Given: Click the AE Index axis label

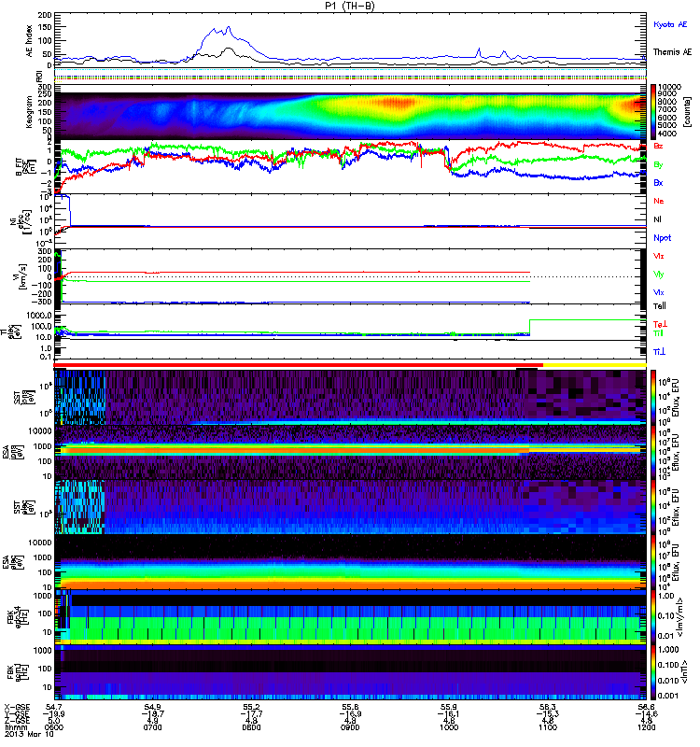Looking at the screenshot, I should pos(29,40).
